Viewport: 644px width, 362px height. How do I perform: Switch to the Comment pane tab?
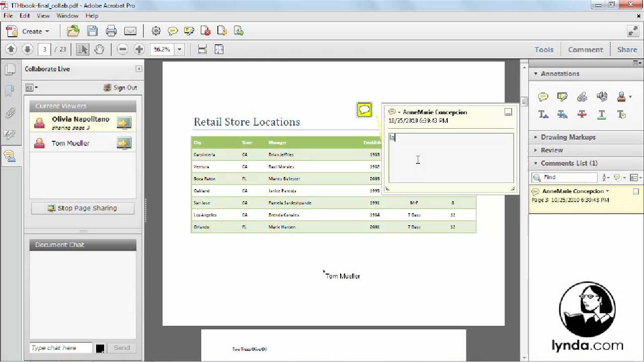coord(585,50)
